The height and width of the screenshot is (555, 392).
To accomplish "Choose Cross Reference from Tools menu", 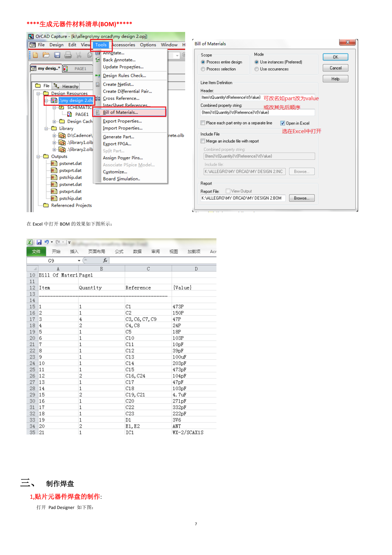I will coord(130,98).
